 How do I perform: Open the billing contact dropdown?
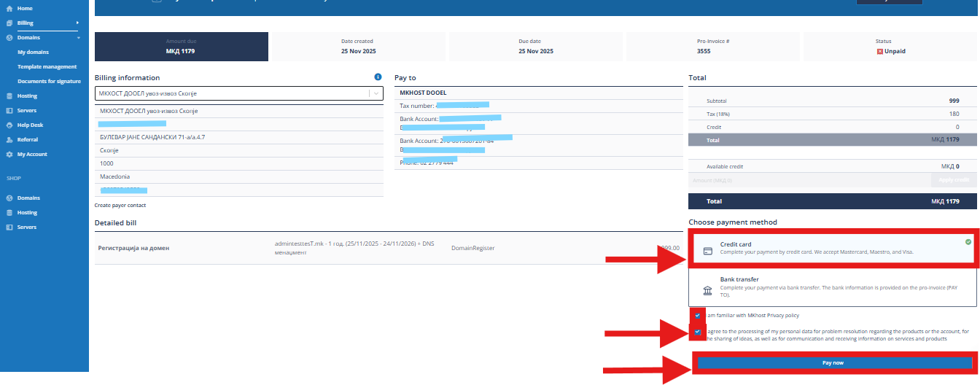pos(239,93)
